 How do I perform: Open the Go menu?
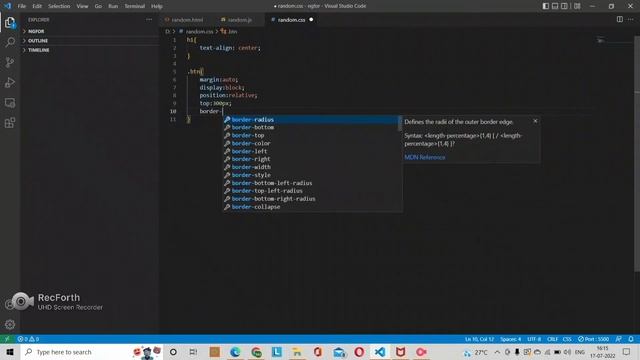[x=98, y=6]
